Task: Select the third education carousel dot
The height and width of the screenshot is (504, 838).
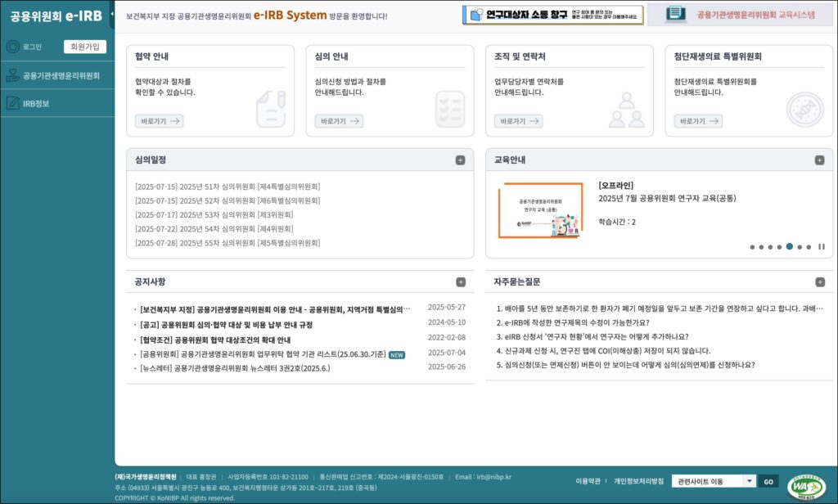Action: tap(771, 247)
